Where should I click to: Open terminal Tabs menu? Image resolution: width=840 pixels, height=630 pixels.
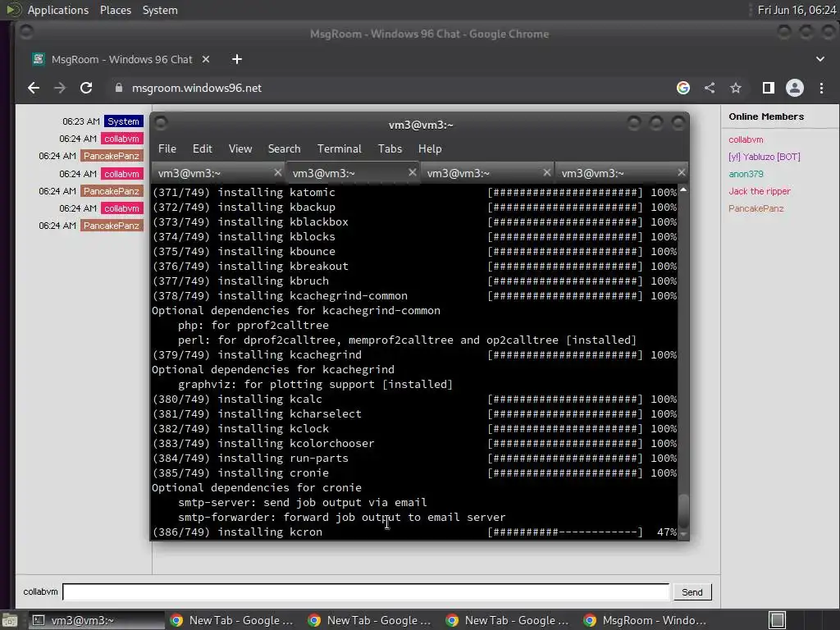(390, 149)
